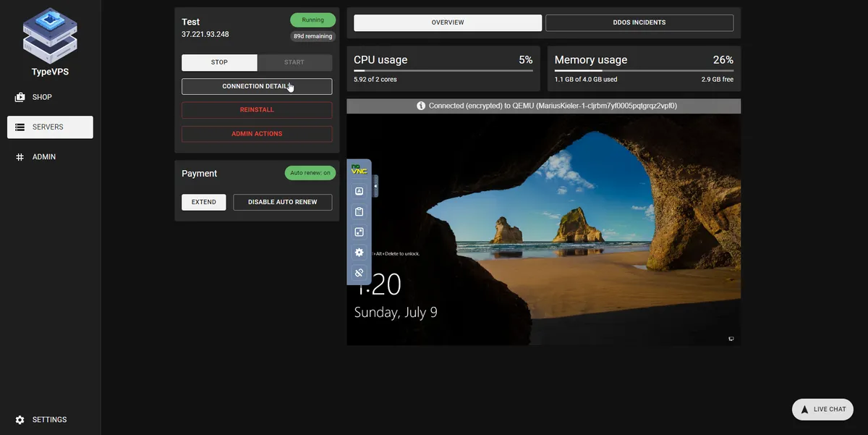Stop the Test server

point(219,62)
